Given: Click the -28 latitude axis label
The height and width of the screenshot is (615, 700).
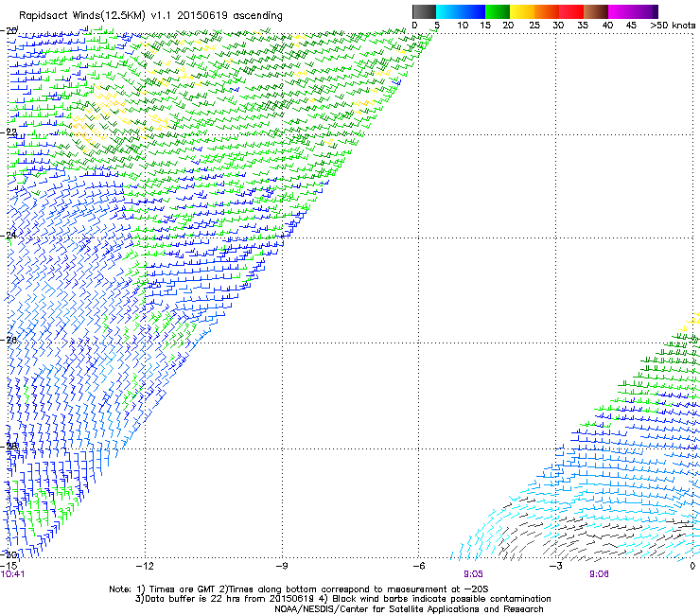Looking at the screenshot, I should (9, 446).
